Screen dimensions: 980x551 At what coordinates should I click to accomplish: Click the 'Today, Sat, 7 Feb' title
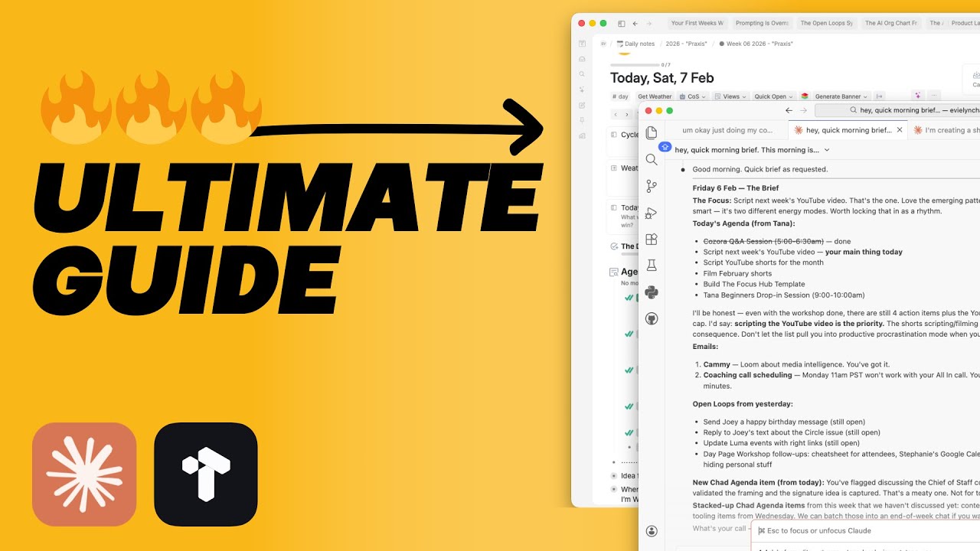(662, 77)
